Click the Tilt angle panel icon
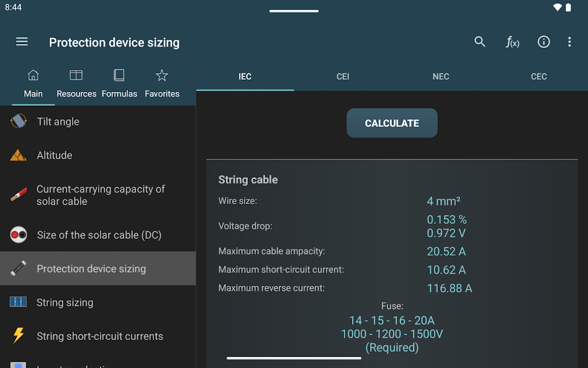Screen dimensions: 588x368 (19, 121)
